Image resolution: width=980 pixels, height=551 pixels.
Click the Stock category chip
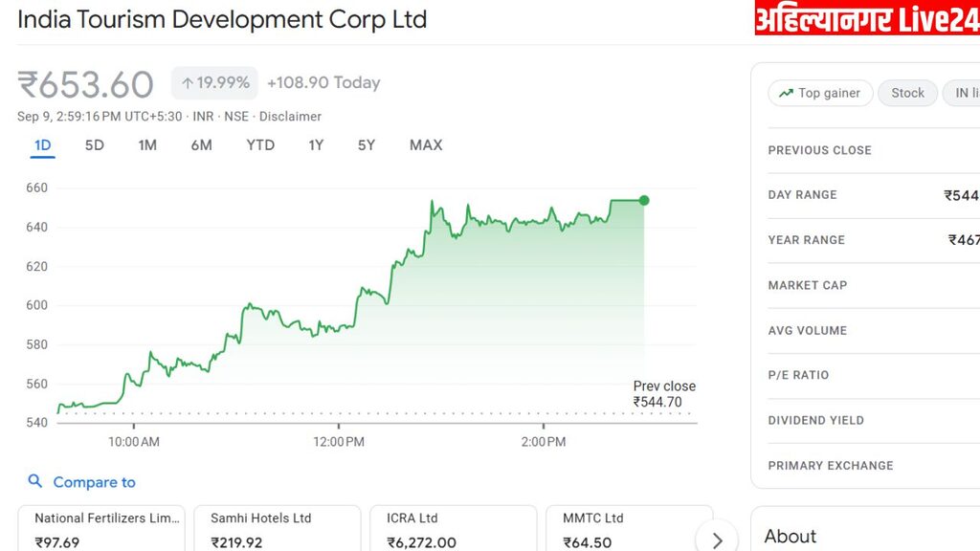pos(907,93)
